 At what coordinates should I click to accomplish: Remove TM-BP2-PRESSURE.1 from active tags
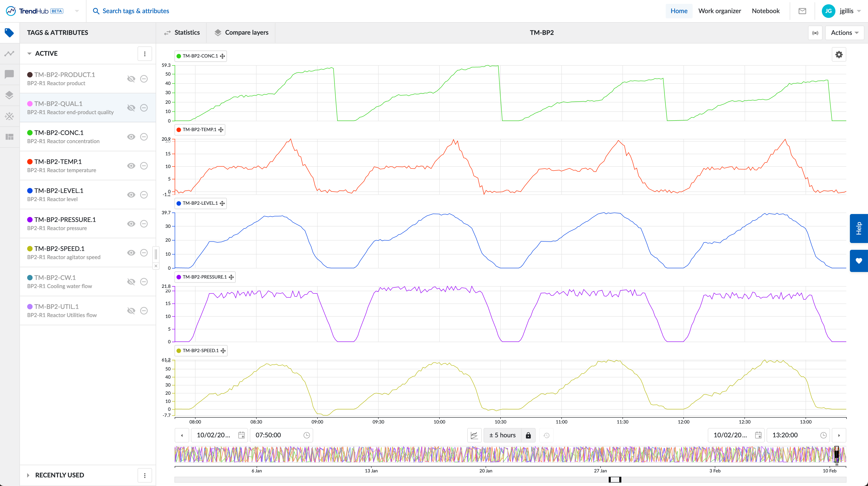coord(144,224)
